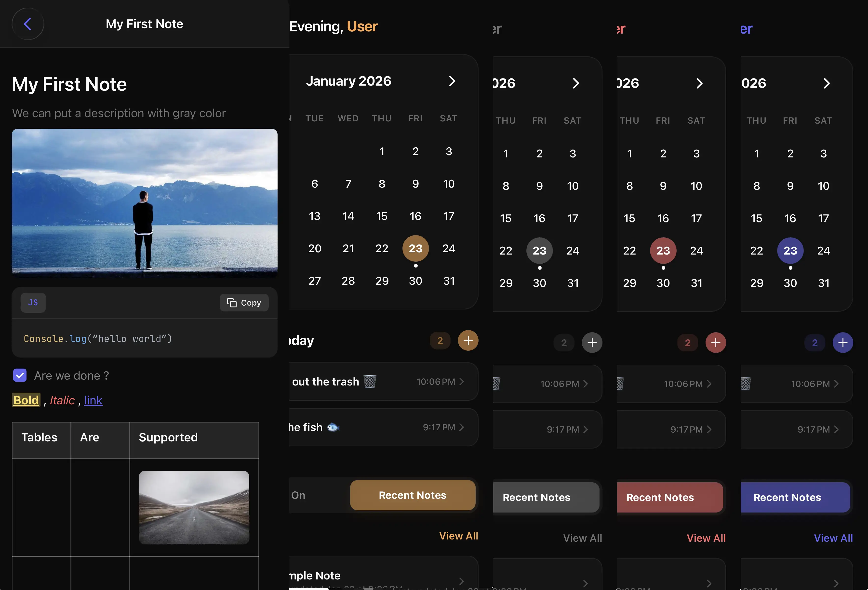The image size is (868, 590).
Task: Select the purple highlighted date 23
Action: (x=790, y=251)
